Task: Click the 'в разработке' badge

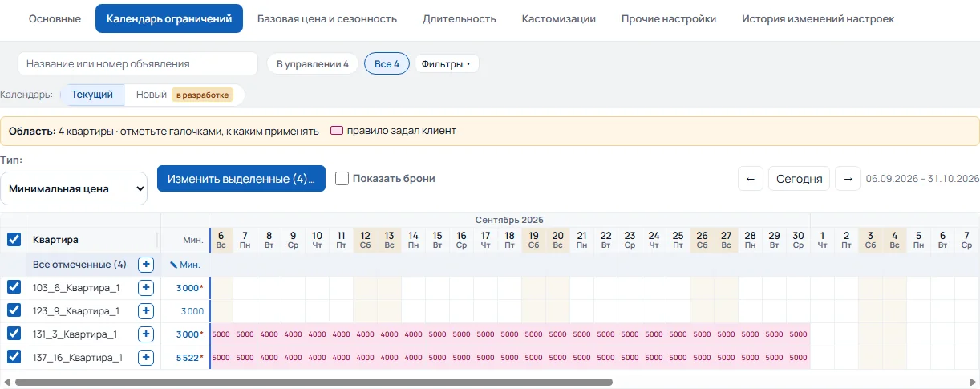Action: (x=203, y=95)
